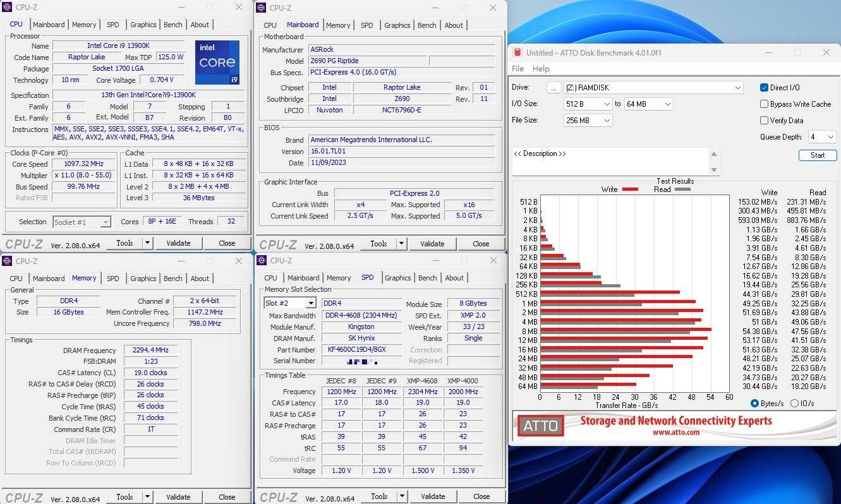841x504 pixels.
Task: Click the BIOS Version 16.01.TL01 field
Action: (x=401, y=152)
